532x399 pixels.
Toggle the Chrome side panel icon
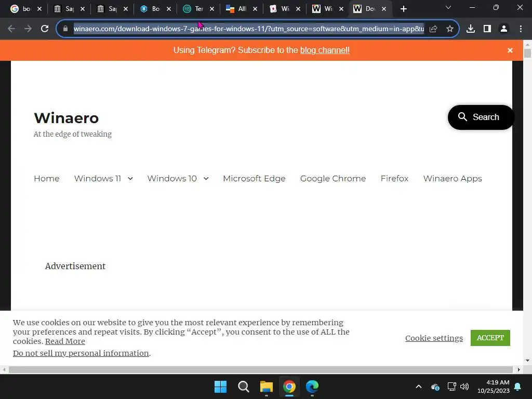point(487,29)
